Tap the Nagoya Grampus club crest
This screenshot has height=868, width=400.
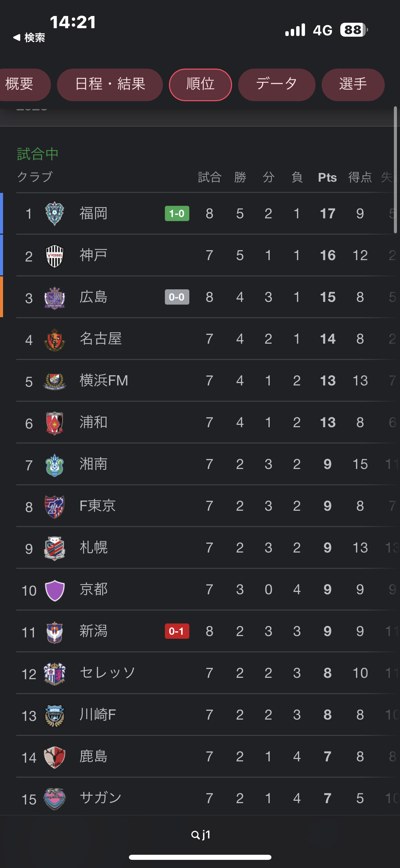point(55,339)
